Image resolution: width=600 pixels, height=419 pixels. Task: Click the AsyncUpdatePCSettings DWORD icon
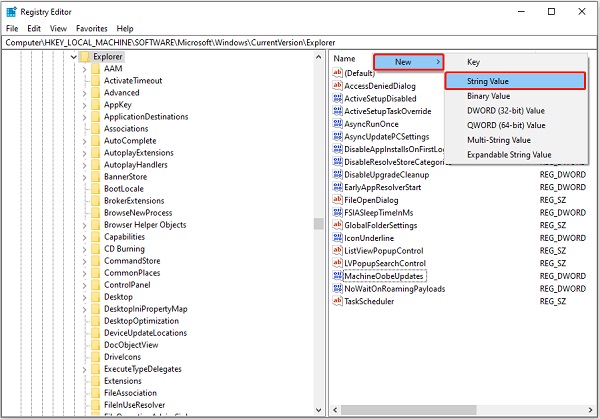(338, 136)
